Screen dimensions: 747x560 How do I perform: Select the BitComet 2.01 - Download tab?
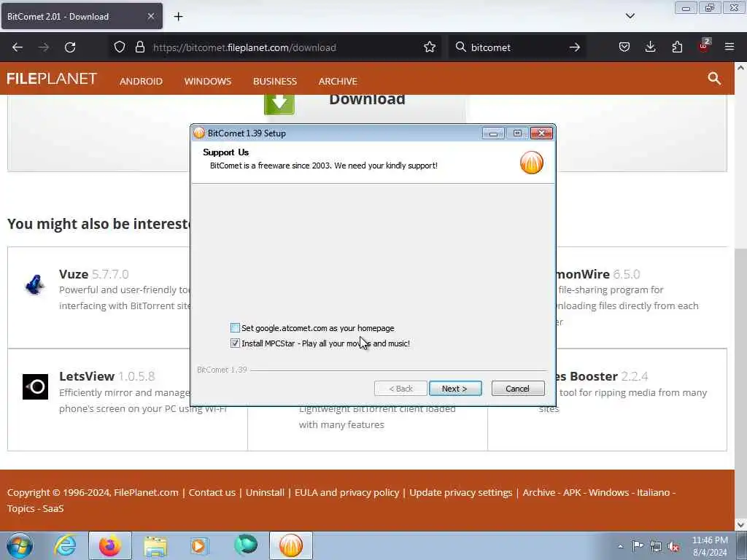[82, 16]
